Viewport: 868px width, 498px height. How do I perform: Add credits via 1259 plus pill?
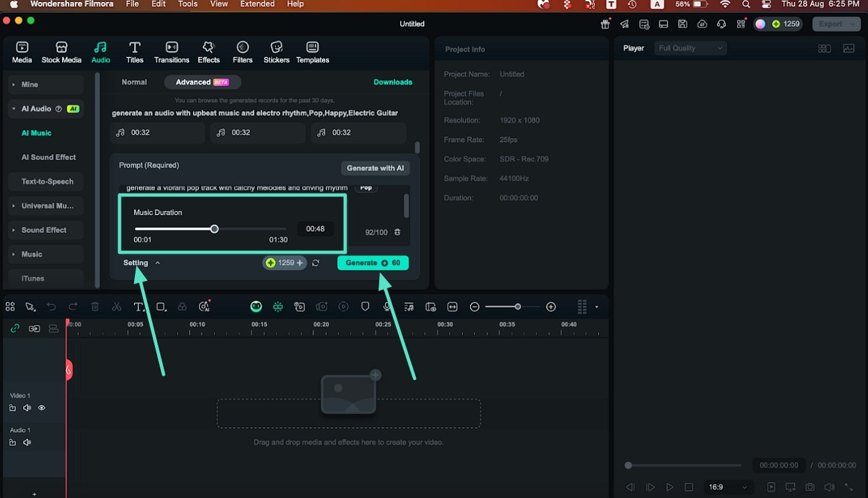tap(284, 263)
